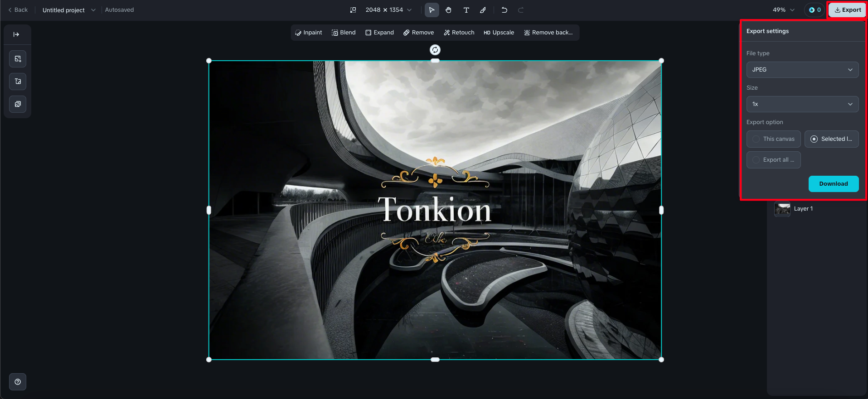
Task: Click the add image frame icon
Action: (18, 59)
